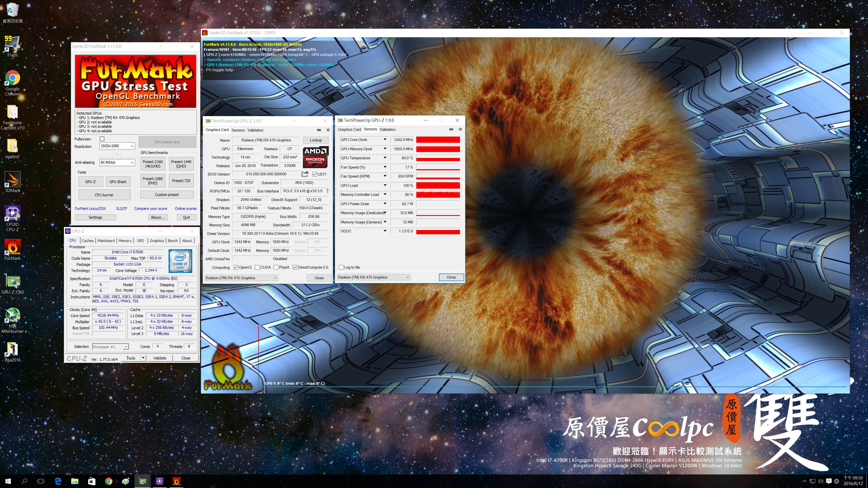Viewport: 868px width, 488px height.
Task: Open Validation tab in GPU-Z Sensors window
Action: (x=387, y=129)
